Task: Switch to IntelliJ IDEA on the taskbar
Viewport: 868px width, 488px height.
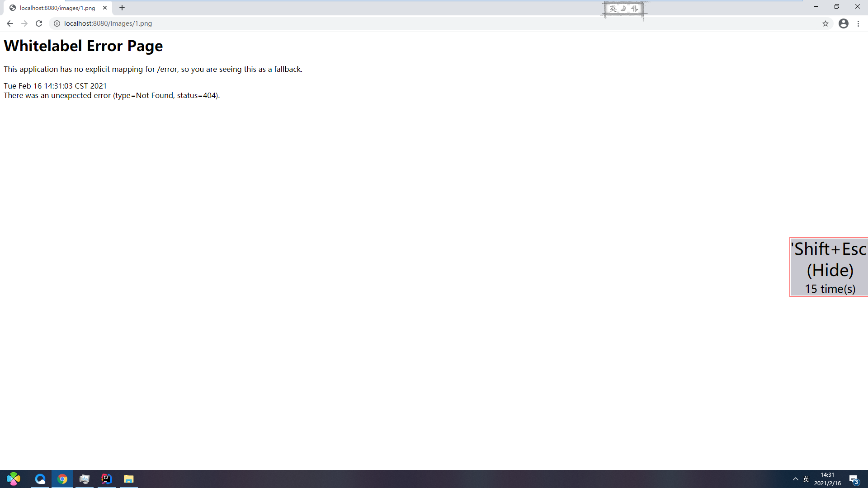Action: (x=107, y=479)
